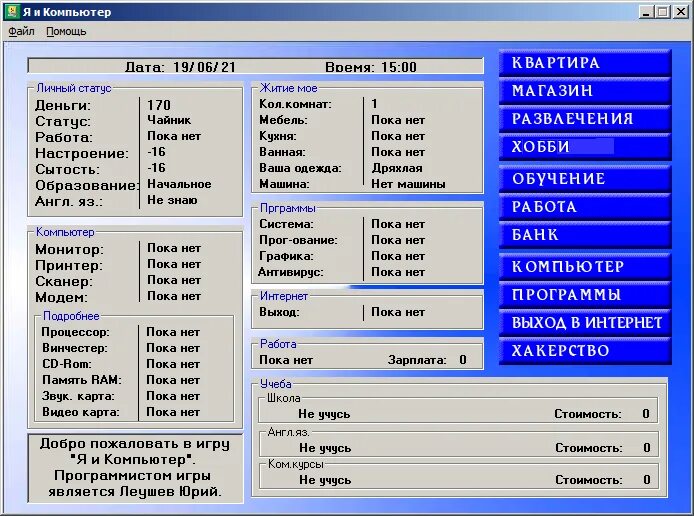Go to РАЗВЛЕЧЕНИЯ
The height and width of the screenshot is (516, 694).
click(585, 119)
